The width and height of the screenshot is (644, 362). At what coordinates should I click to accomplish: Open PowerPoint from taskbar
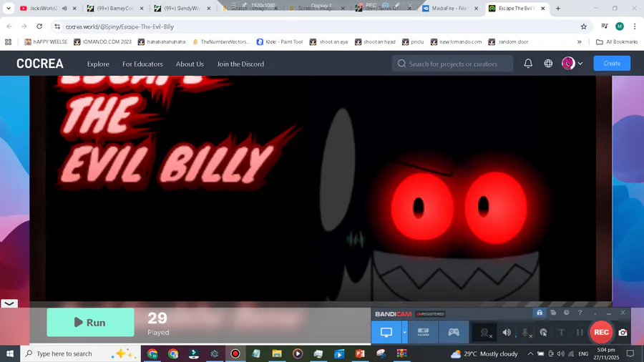[x=360, y=354]
